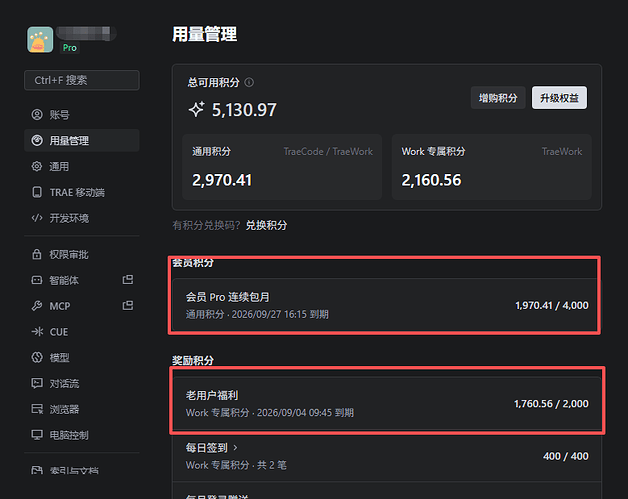
Task: Open the 通用 settings section
Action: coord(82,166)
